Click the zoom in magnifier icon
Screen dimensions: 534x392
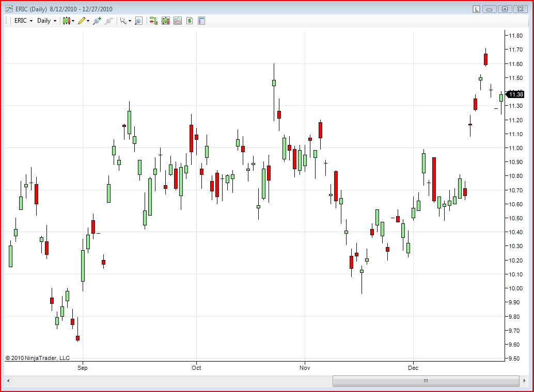point(97,21)
